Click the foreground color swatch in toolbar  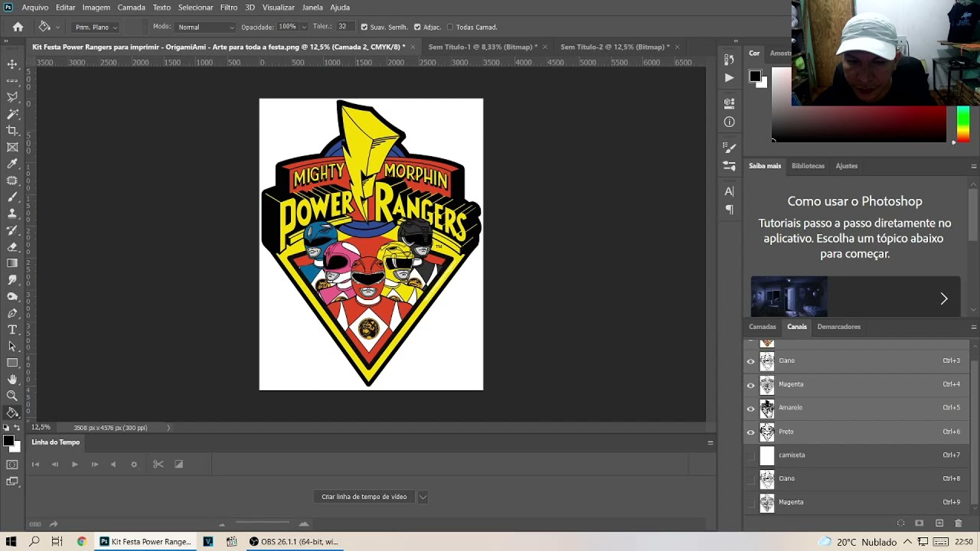[8, 441]
